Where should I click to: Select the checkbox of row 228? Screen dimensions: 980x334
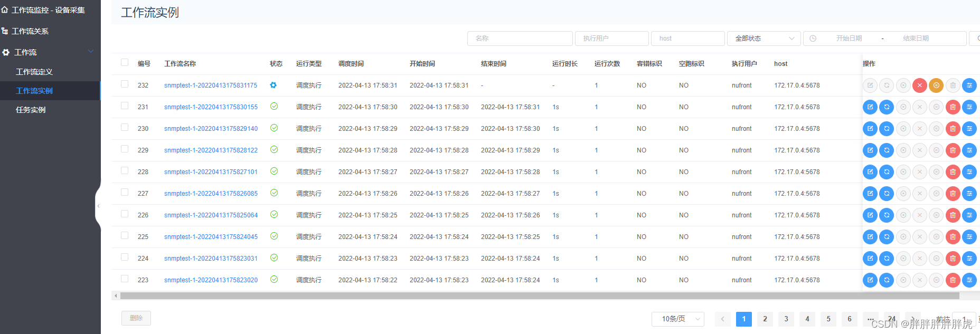pyautogui.click(x=125, y=170)
